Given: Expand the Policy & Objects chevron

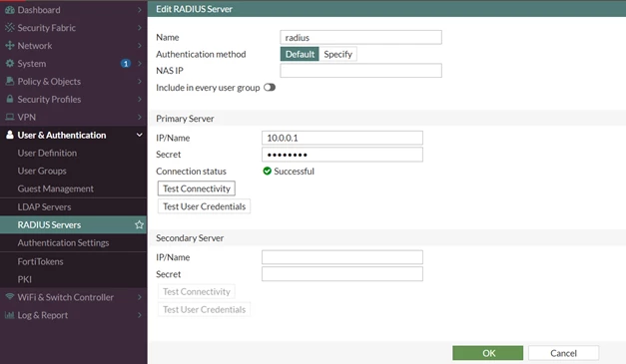Looking at the screenshot, I should point(140,82).
